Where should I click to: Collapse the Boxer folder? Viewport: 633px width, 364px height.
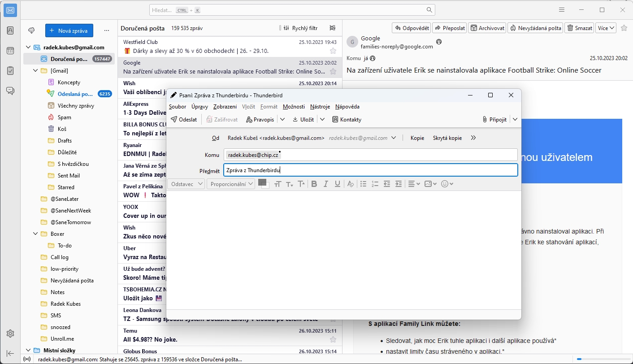click(36, 234)
